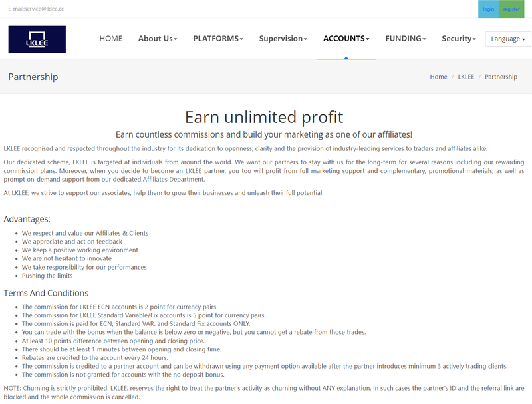Viewport: 532px width, 404px height.
Task: Click the register button
Action: pyautogui.click(x=511, y=9)
